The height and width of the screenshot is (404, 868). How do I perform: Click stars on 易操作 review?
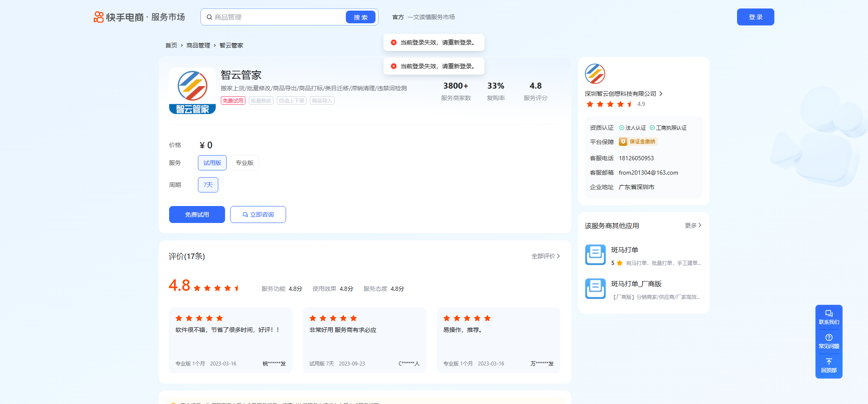point(467,318)
